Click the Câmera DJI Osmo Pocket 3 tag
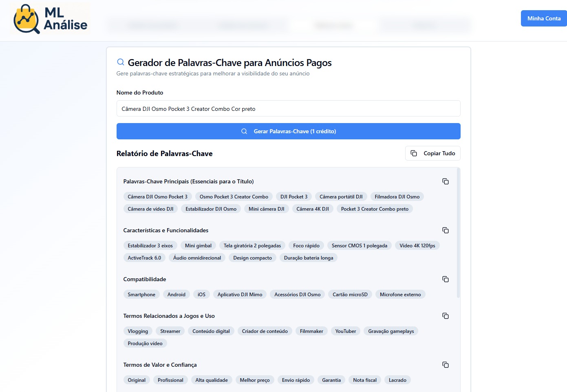The height and width of the screenshot is (392, 567). [x=157, y=197]
